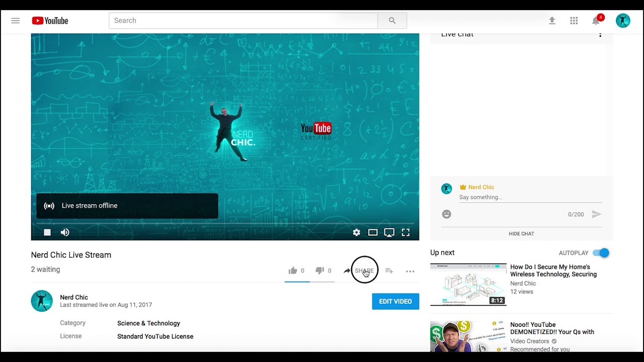
Task: Open the Nerd Chic channel avatar
Action: pos(42,301)
